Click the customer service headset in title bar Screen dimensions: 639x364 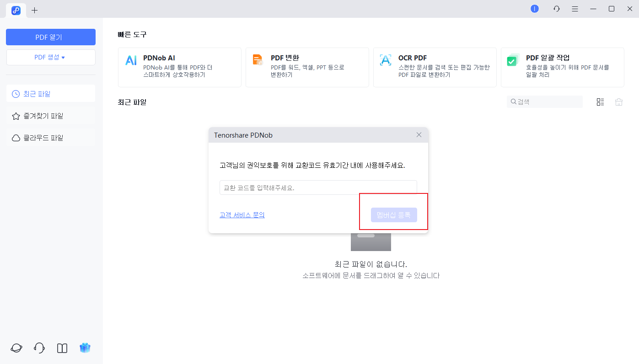tap(556, 9)
